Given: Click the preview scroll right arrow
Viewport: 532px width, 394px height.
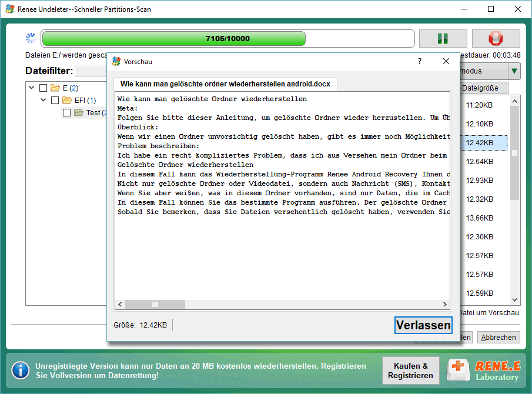Looking at the screenshot, I should [x=445, y=305].
